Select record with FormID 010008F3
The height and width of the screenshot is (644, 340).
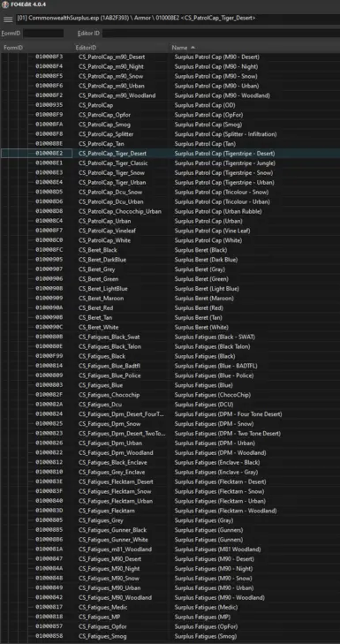point(170,57)
